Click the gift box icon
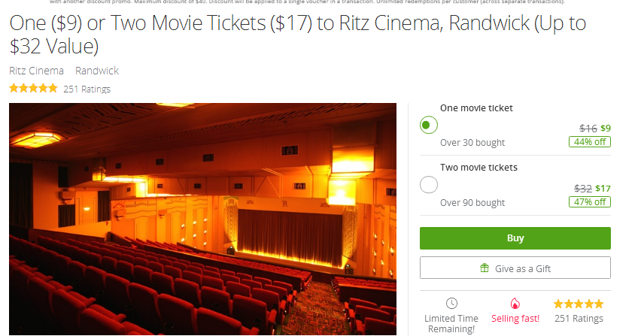644x336 pixels. tap(485, 268)
